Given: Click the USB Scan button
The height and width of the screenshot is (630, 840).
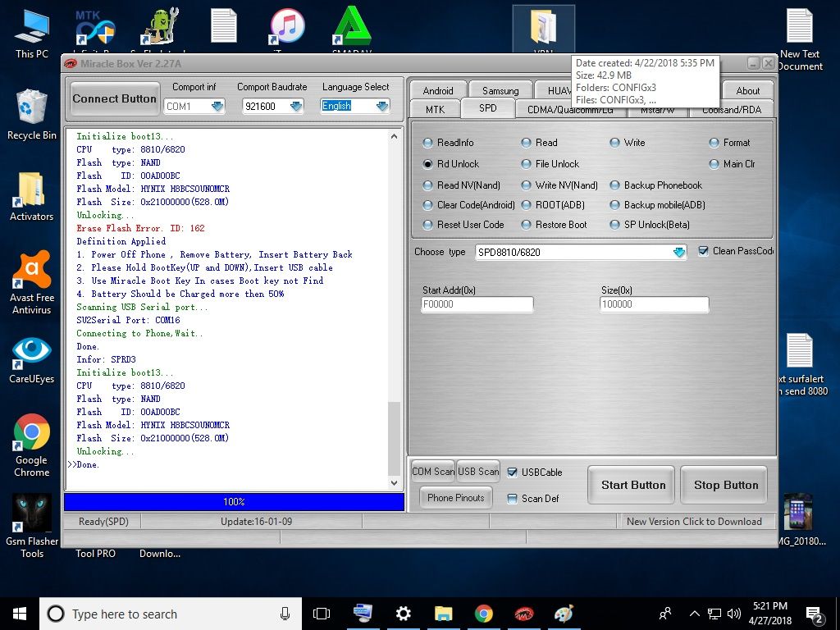Looking at the screenshot, I should (x=478, y=472).
